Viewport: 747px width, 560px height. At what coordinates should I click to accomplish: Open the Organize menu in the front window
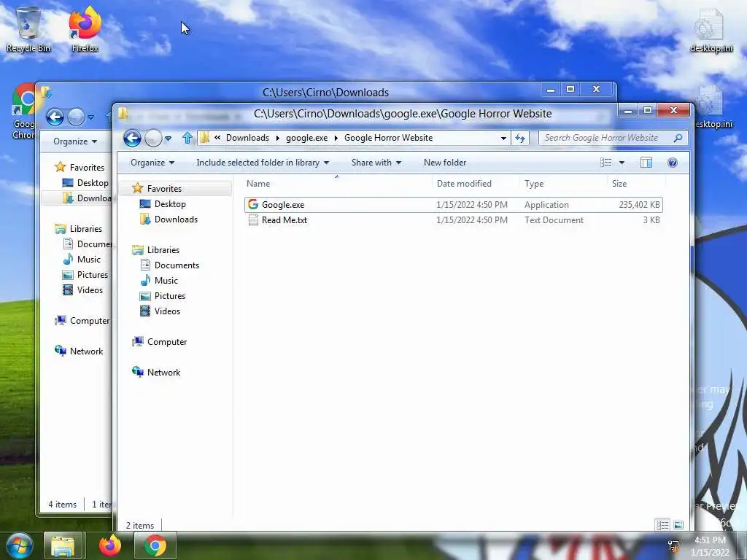[x=152, y=163]
